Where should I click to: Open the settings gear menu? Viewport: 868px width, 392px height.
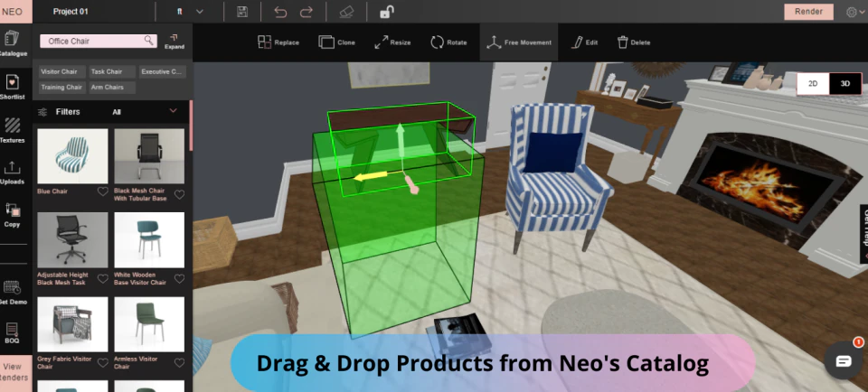[852, 12]
